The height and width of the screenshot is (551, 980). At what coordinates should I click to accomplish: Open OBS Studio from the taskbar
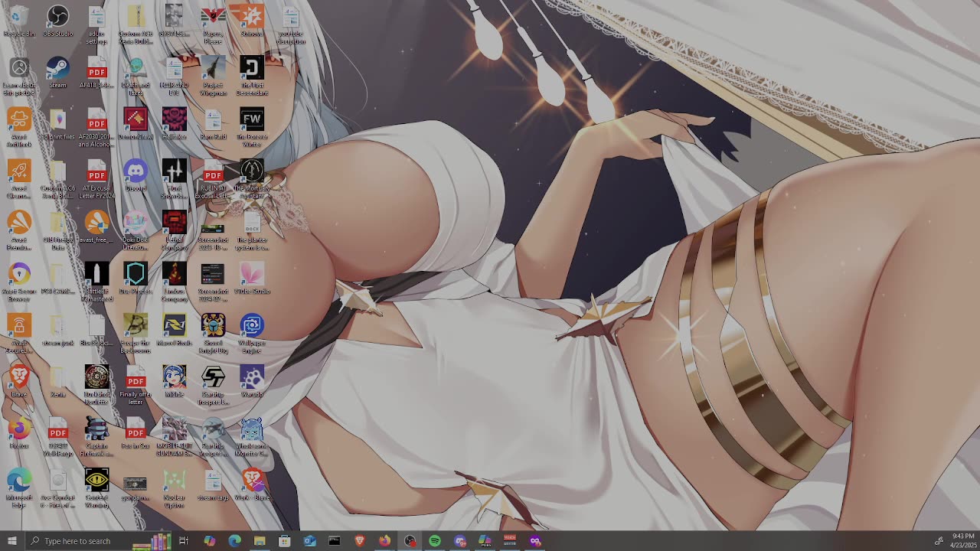[410, 541]
